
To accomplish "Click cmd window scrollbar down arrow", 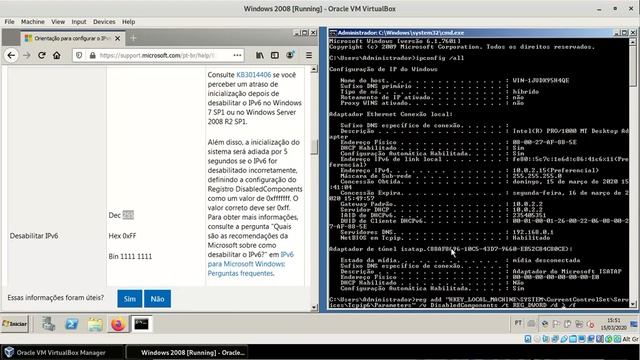I will pyautogui.click(x=633, y=304).
